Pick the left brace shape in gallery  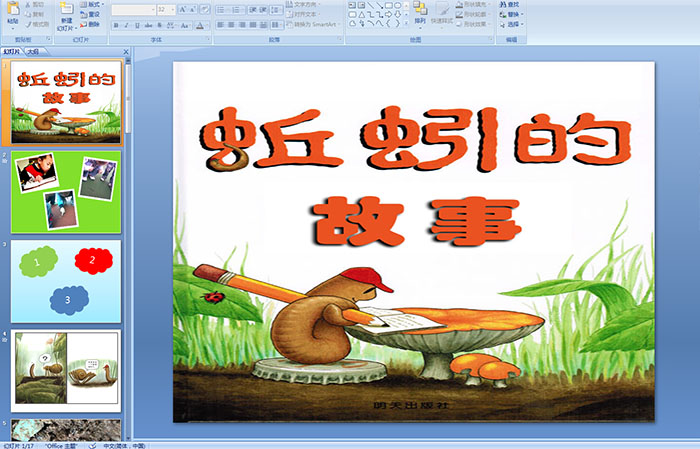pos(388,23)
